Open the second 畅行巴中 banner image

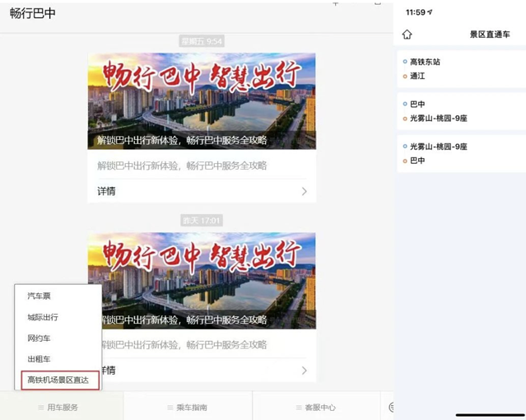pos(202,280)
